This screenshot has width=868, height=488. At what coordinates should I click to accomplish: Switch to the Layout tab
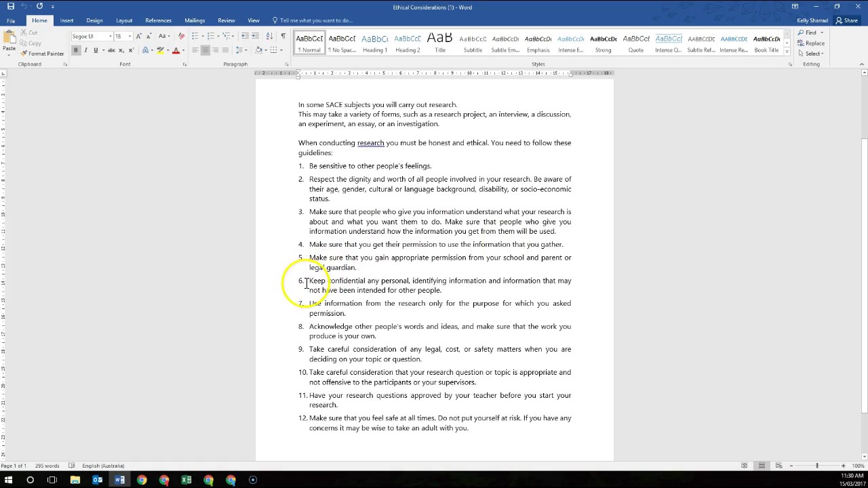pos(124,20)
